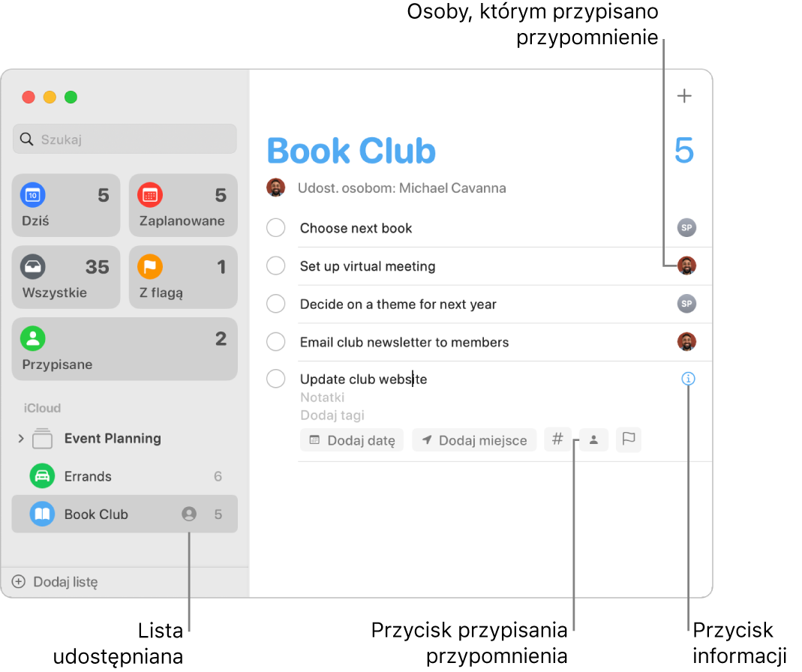802x672 pixels.
Task: Flag the Update club website reminder
Action: (629, 439)
